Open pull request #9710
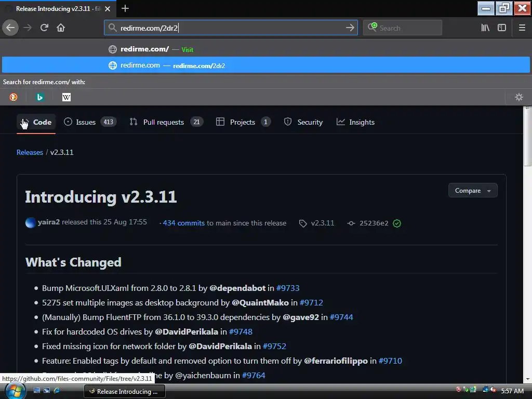The image size is (532, 399). [390, 361]
